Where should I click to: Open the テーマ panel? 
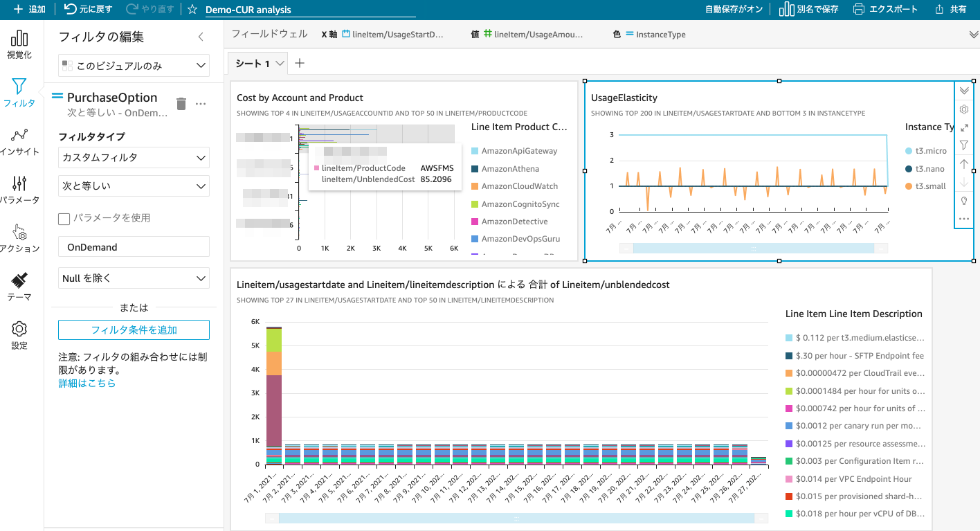pyautogui.click(x=19, y=280)
